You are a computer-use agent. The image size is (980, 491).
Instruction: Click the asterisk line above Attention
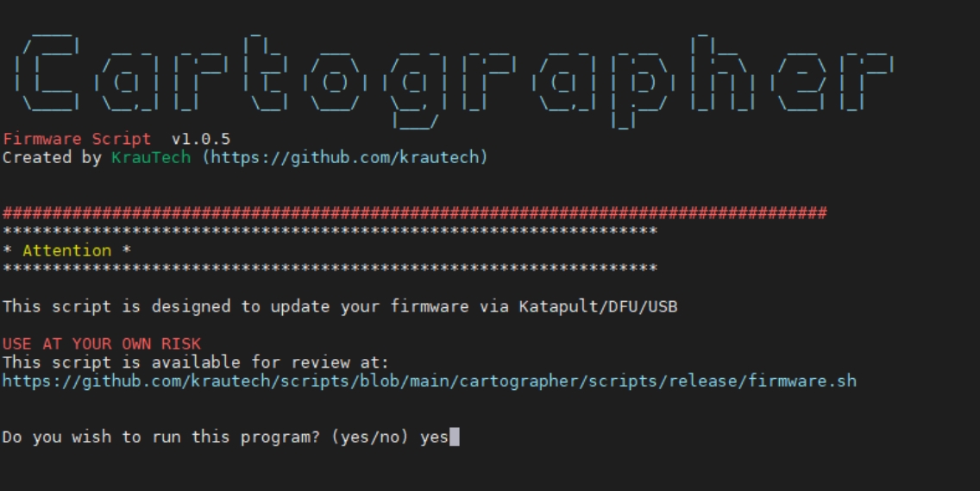click(330, 232)
